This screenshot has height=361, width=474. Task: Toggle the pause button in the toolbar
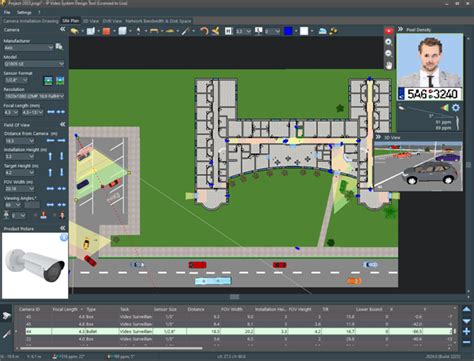coord(228,31)
